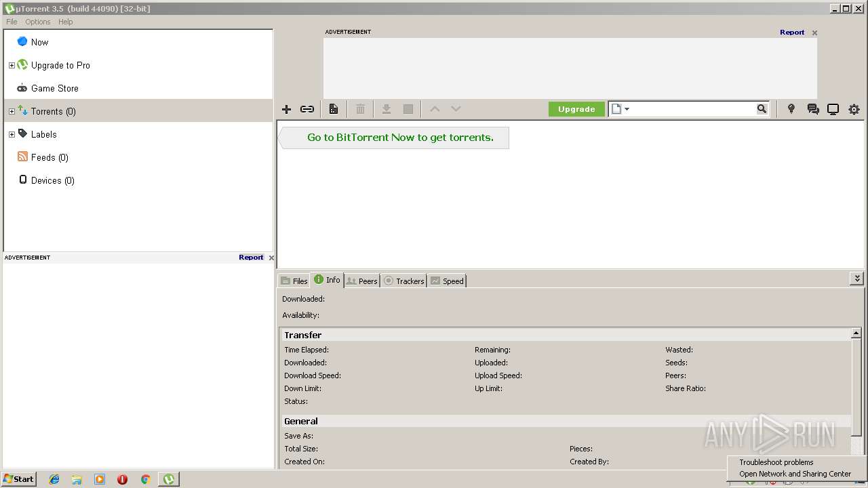
Task: Click Move Up Queue arrow icon
Action: coord(435,109)
